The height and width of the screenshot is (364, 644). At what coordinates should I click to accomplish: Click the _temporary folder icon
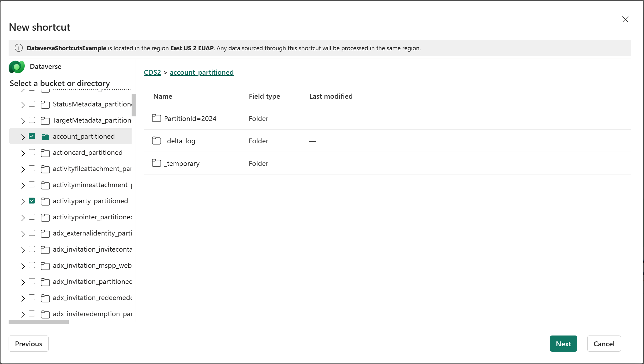coord(157,163)
